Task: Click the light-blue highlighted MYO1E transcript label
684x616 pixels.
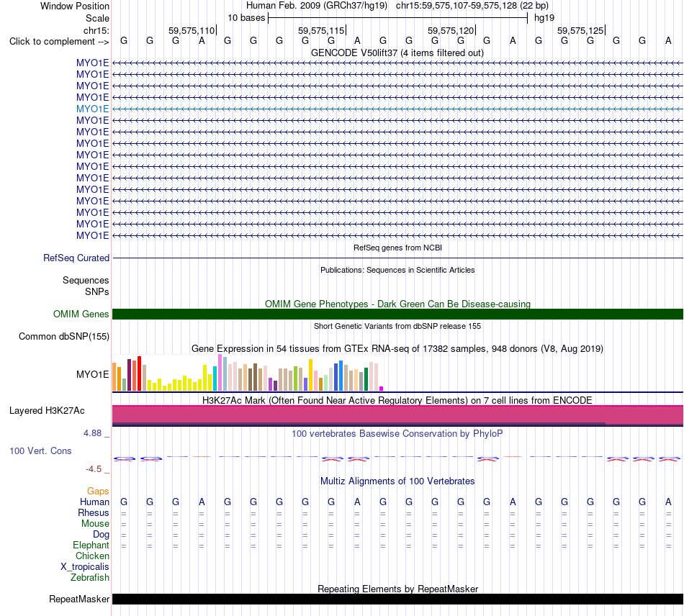Action: point(92,109)
